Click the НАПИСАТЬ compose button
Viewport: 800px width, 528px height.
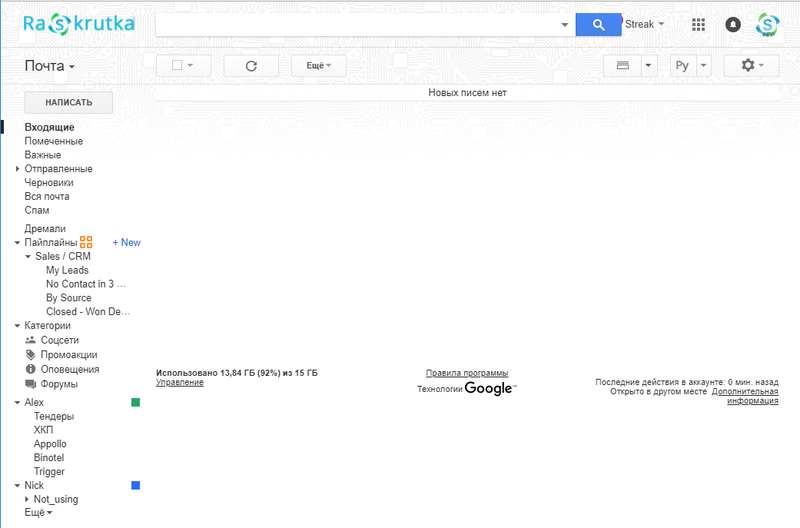pos(69,103)
